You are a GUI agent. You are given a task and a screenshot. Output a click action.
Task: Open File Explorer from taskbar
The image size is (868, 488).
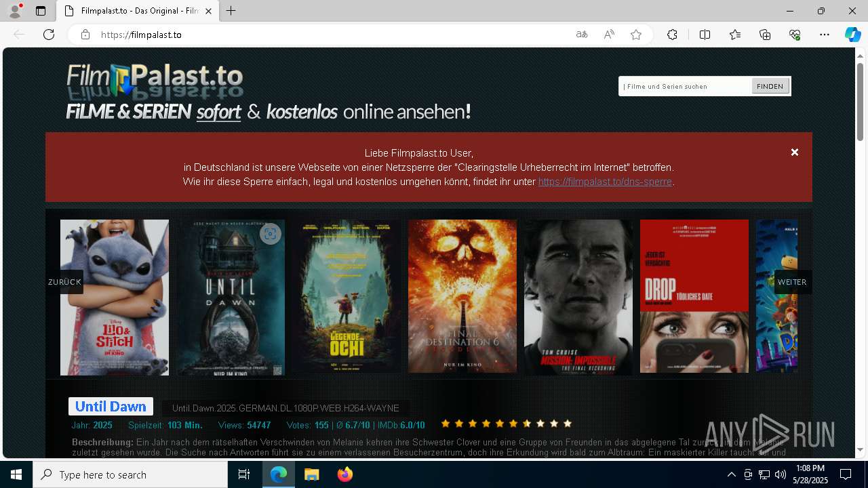click(x=311, y=474)
